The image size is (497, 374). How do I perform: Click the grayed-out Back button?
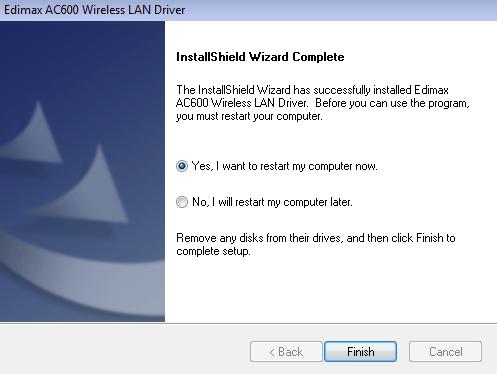(x=286, y=351)
